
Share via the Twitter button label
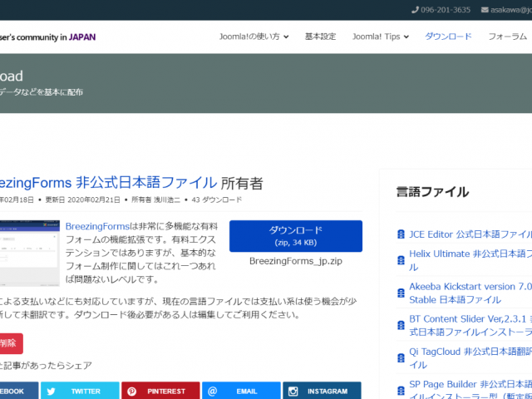point(86,392)
